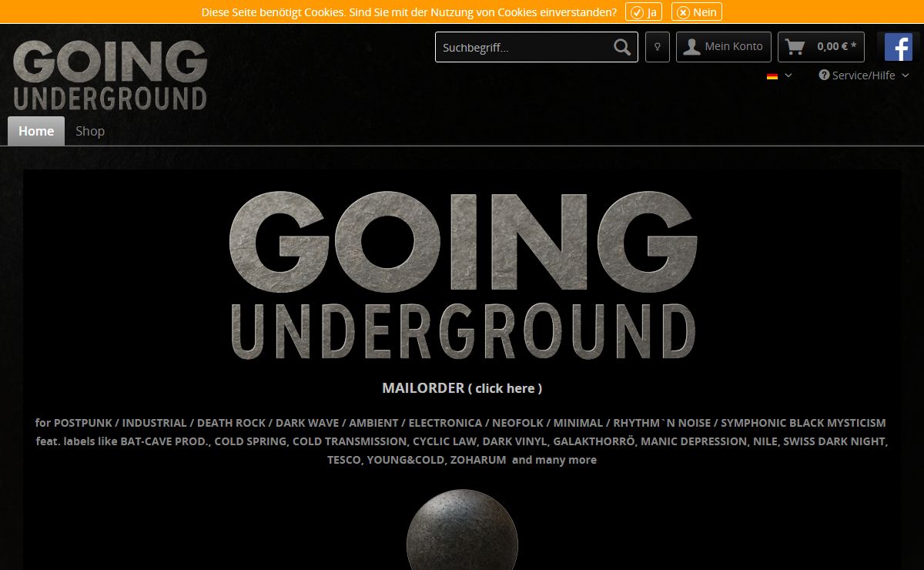This screenshot has height=570, width=924.
Task: Click the genre list text starting 'for POSTPUNK'
Action: point(460,423)
